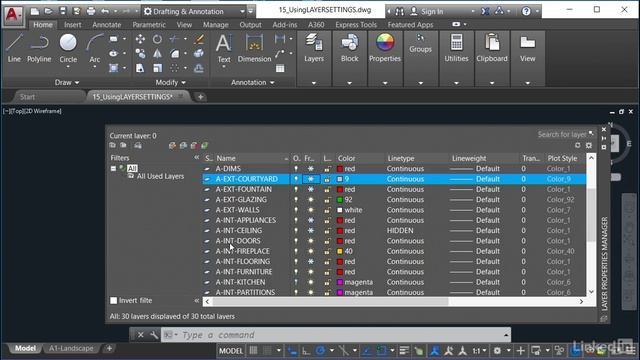Open the Properties color wheel panel

point(385,48)
